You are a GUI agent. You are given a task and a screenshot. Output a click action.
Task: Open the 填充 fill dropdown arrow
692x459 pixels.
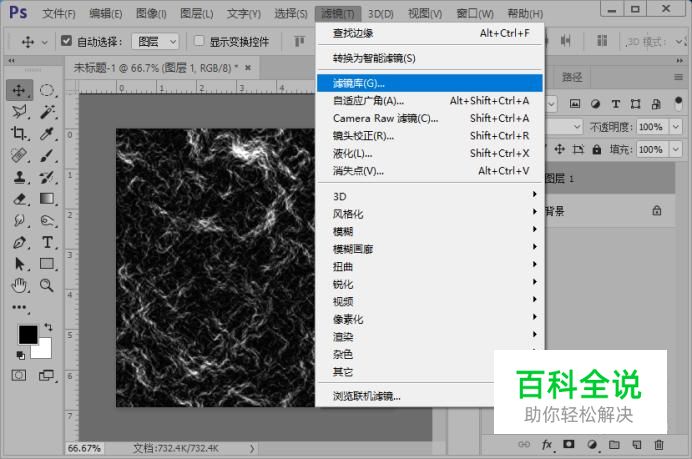coord(676,149)
